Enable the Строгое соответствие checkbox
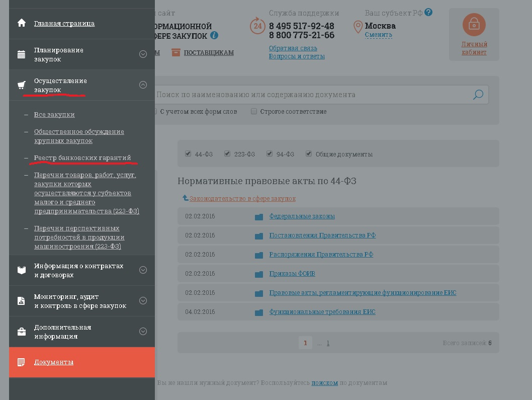 [x=254, y=111]
